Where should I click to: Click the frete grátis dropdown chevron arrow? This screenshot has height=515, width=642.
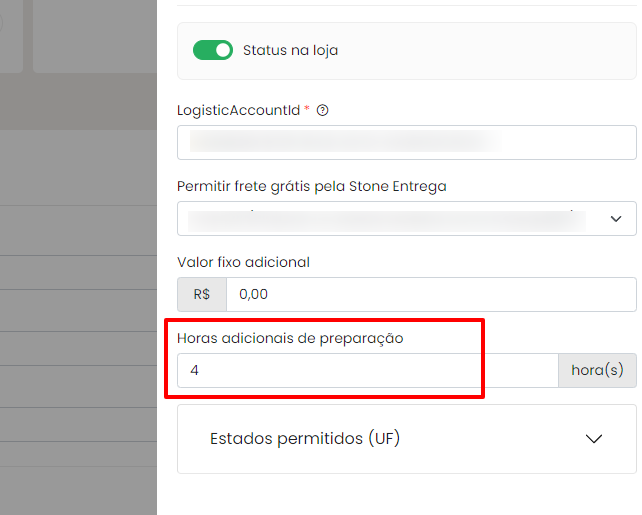[616, 218]
